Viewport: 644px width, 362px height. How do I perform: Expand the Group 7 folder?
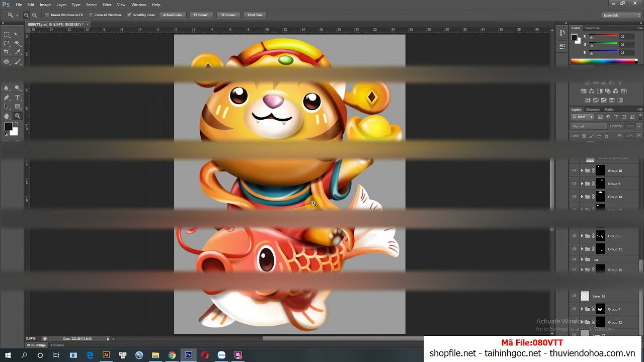(x=582, y=309)
